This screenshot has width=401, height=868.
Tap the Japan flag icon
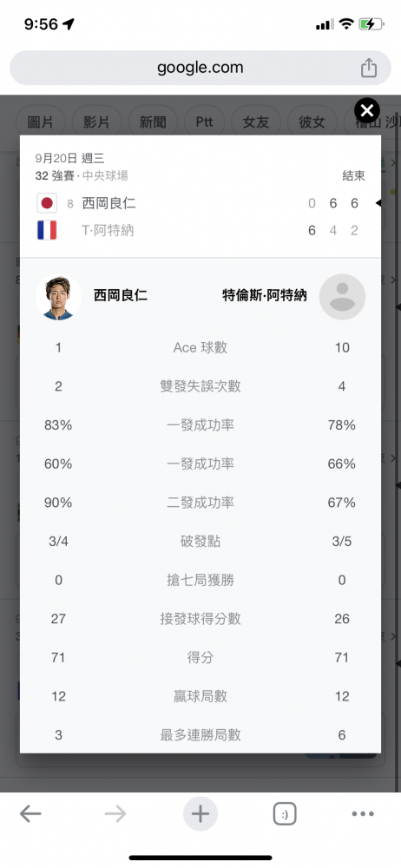(x=47, y=203)
